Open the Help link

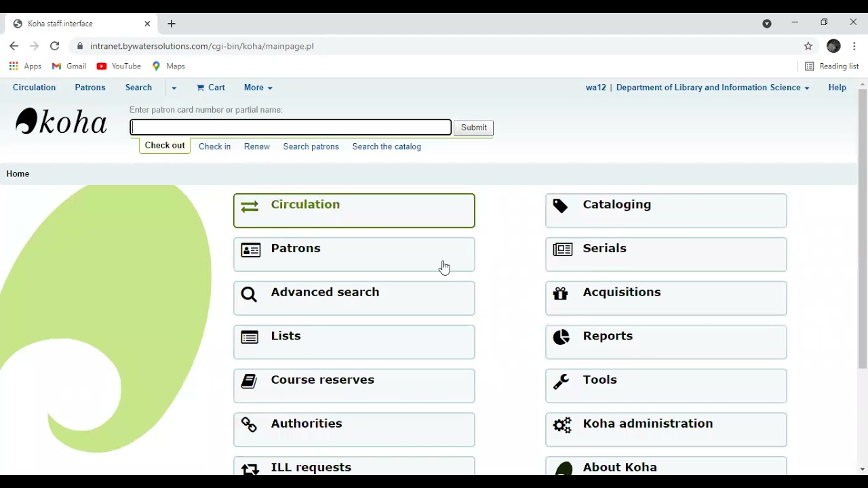(837, 87)
